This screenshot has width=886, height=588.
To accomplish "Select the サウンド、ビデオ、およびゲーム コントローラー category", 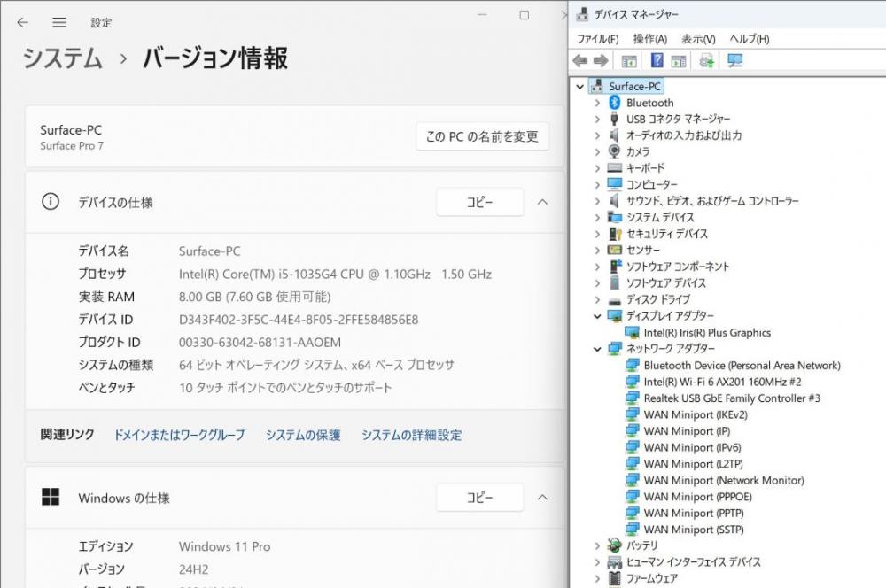I will (712, 200).
